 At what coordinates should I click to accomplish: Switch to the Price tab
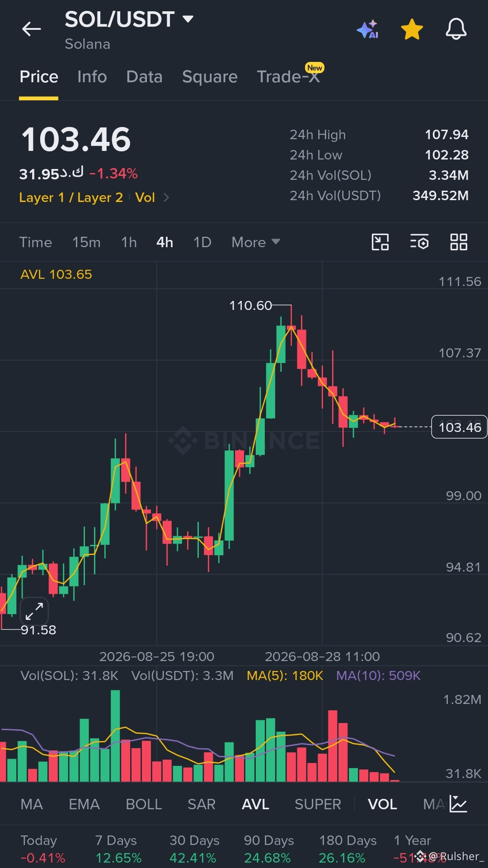[x=39, y=77]
